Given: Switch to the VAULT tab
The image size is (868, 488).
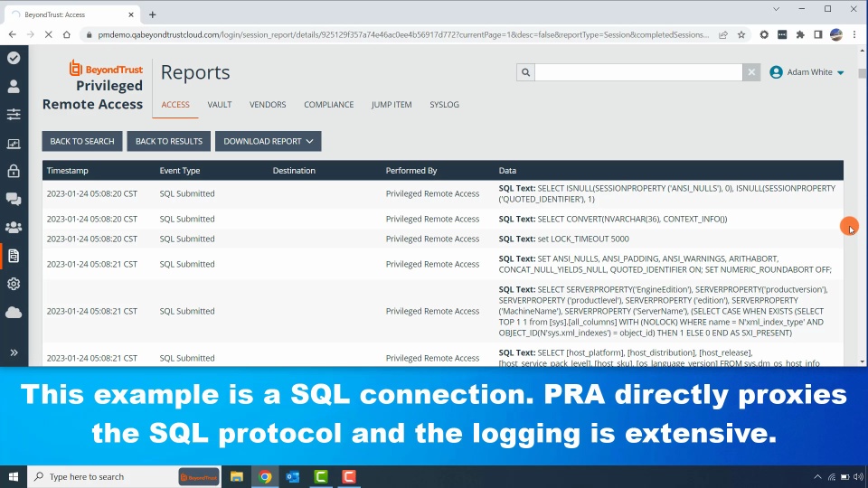Looking at the screenshot, I should (219, 105).
